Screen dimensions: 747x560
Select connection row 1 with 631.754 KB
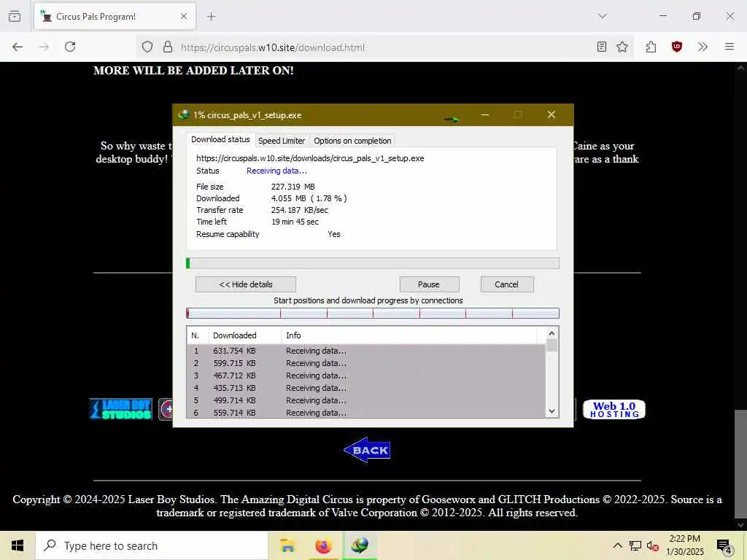[x=366, y=351]
